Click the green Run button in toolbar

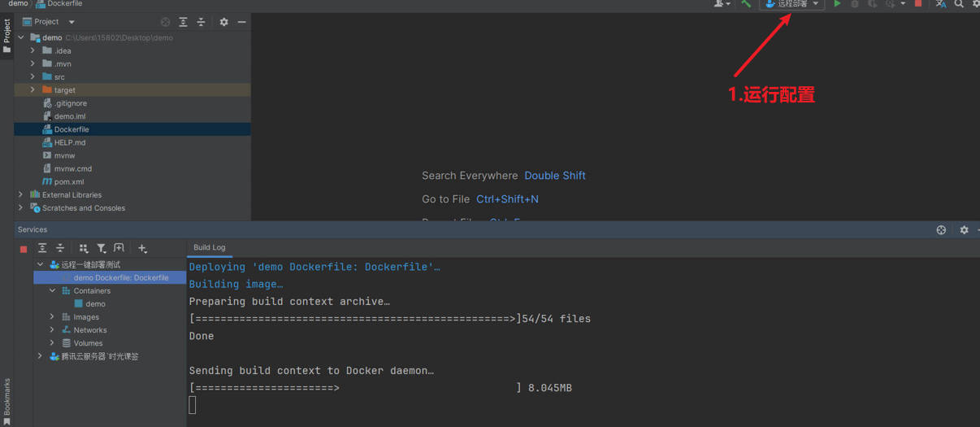(837, 4)
